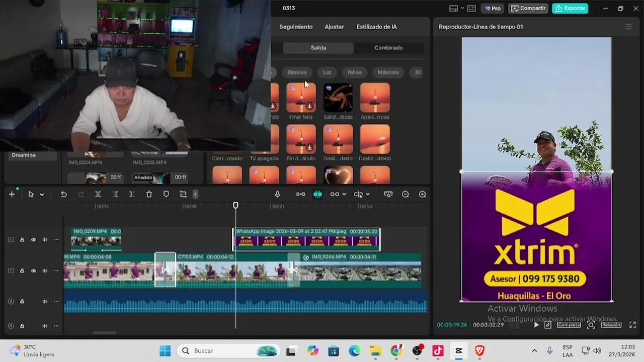The height and width of the screenshot is (362, 644).
Task: Filter animations by Fallos category
Action: [354, 72]
